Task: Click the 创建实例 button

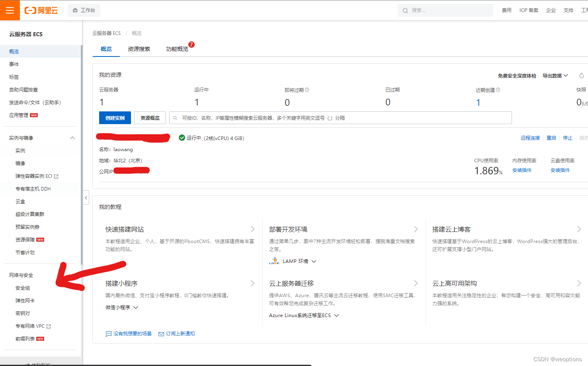Action: pyautogui.click(x=115, y=118)
